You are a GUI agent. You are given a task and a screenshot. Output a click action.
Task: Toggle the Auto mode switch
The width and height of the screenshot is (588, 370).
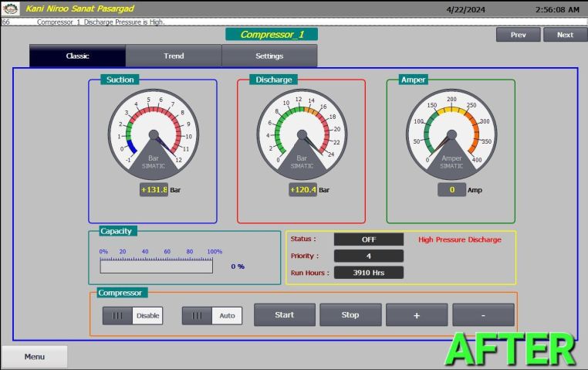tap(212, 315)
